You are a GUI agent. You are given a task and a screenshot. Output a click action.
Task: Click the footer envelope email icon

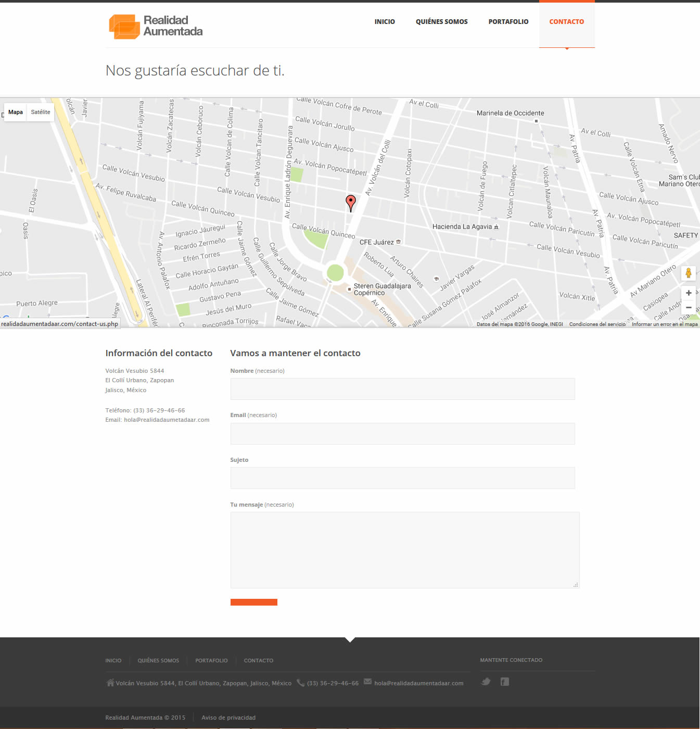367,682
